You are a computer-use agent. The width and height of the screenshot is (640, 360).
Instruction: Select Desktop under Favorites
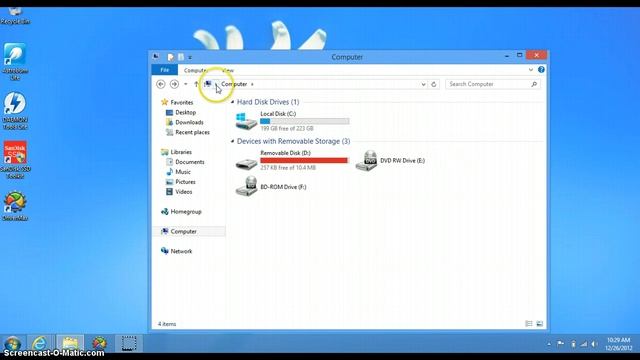[186, 112]
